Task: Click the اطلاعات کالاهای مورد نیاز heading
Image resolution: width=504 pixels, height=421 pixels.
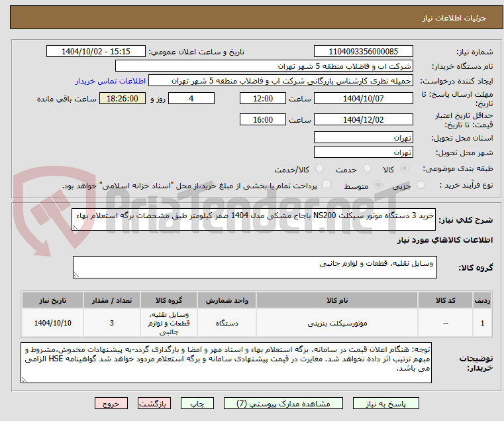Action: coord(445,240)
